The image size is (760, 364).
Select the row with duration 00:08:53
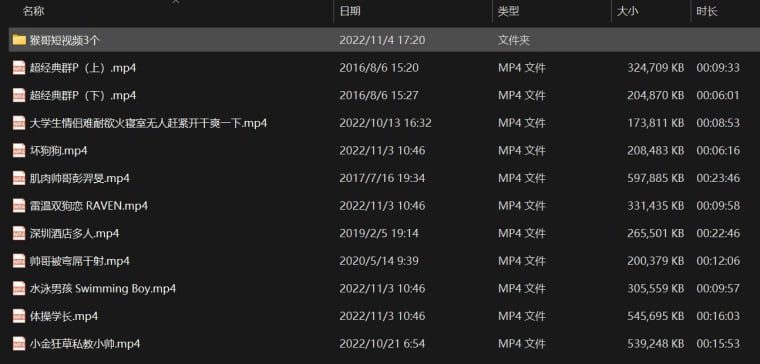point(380,123)
